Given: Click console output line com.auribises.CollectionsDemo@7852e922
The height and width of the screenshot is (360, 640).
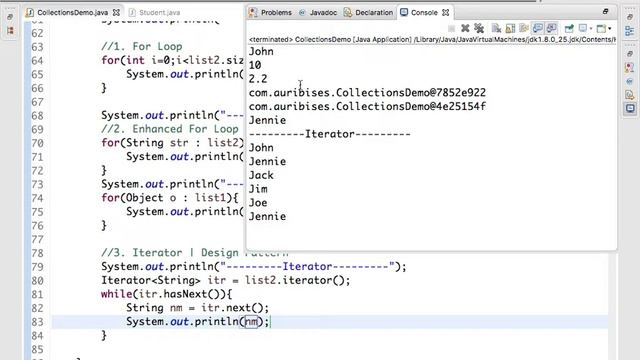Looking at the screenshot, I should pyautogui.click(x=367, y=93).
